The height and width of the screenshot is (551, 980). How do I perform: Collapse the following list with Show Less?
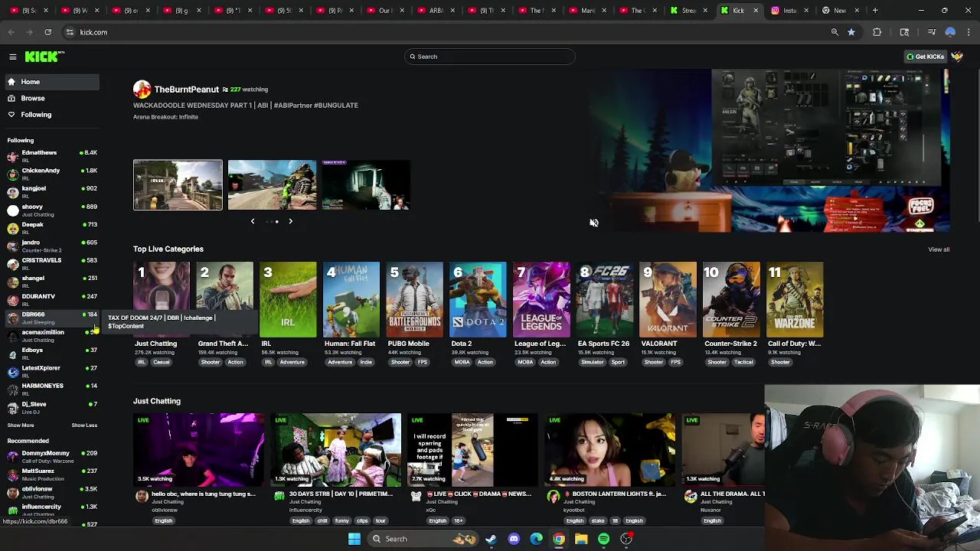[x=84, y=425]
